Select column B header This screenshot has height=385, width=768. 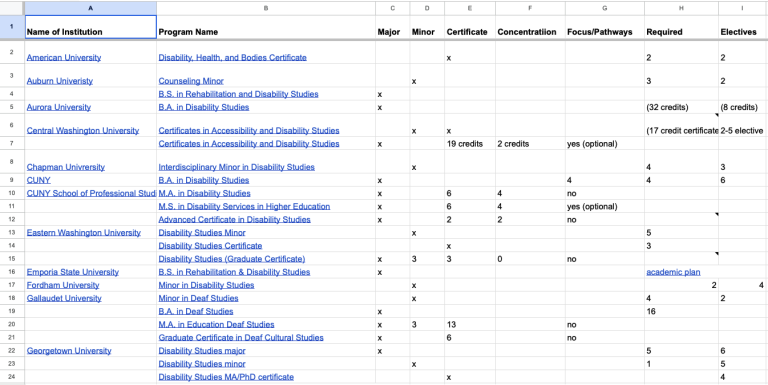(266, 8)
